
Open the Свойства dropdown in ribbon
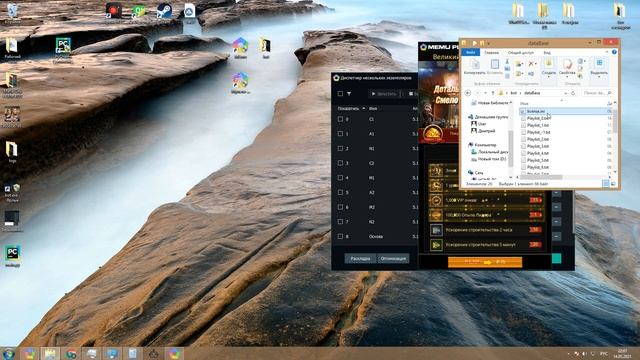point(567,74)
